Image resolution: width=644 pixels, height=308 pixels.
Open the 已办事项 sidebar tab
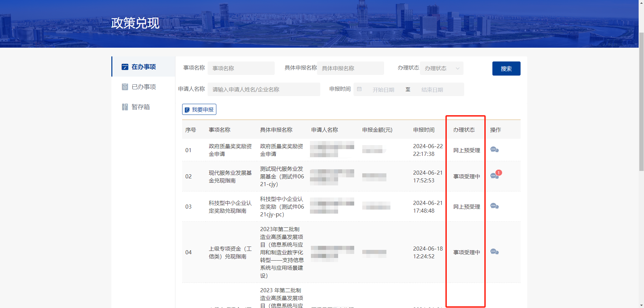click(x=144, y=87)
